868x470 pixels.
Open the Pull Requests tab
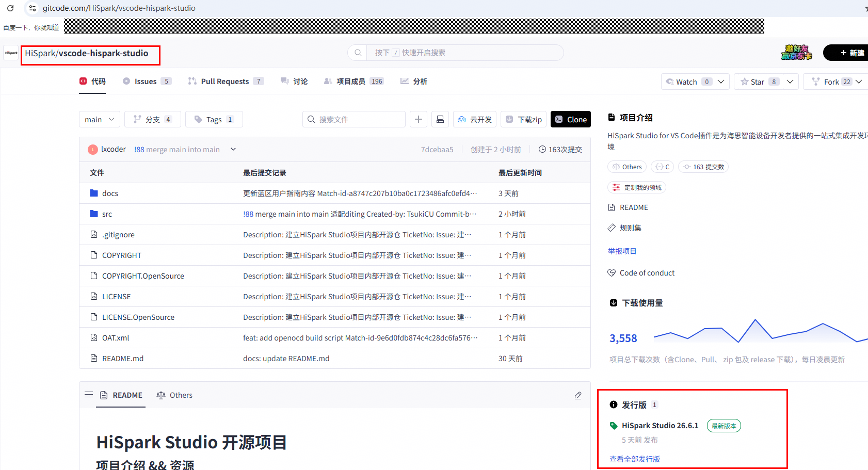point(226,82)
